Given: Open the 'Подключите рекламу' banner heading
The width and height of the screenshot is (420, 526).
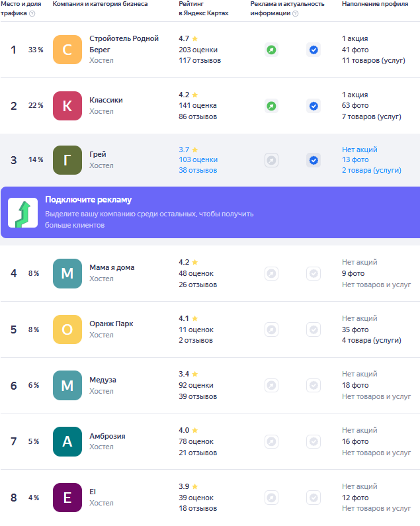Looking at the screenshot, I should point(89,200).
